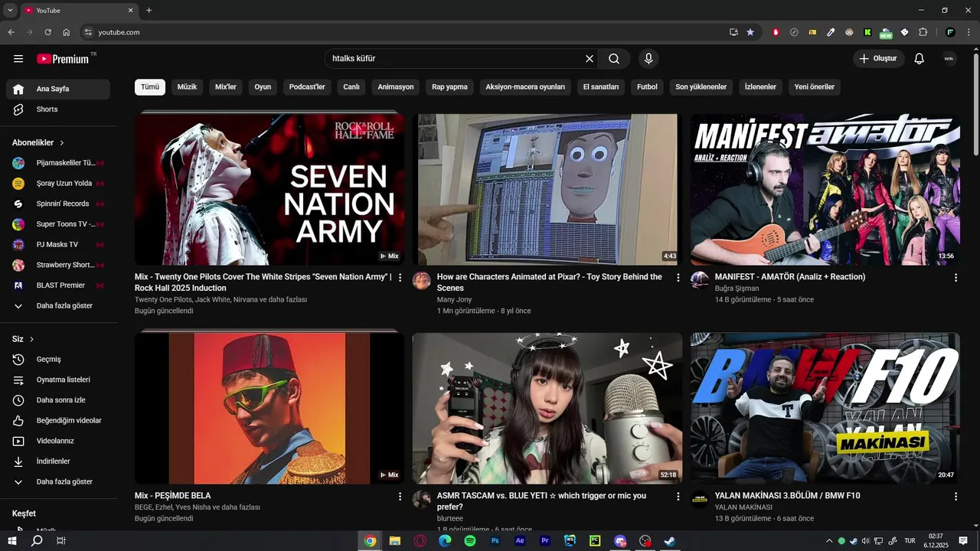980x551 pixels.
Task: Open Beğendiğim videolar liked videos
Action: click(x=58, y=421)
